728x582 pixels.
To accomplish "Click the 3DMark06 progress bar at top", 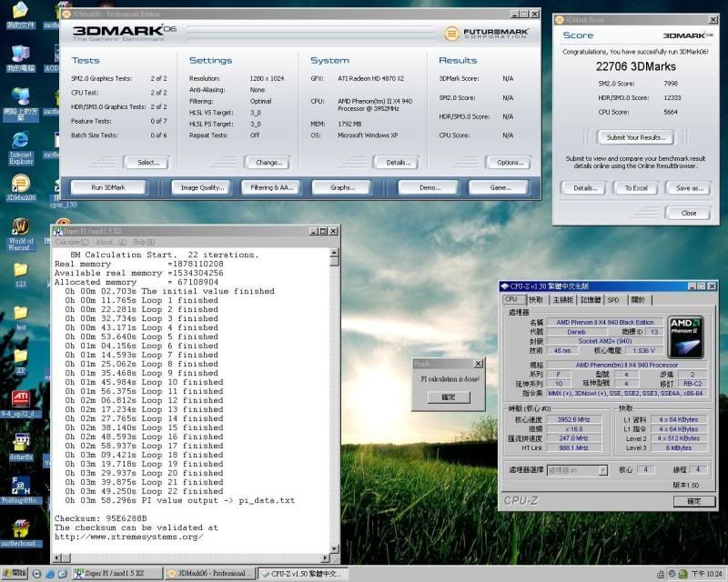I will click(x=310, y=33).
